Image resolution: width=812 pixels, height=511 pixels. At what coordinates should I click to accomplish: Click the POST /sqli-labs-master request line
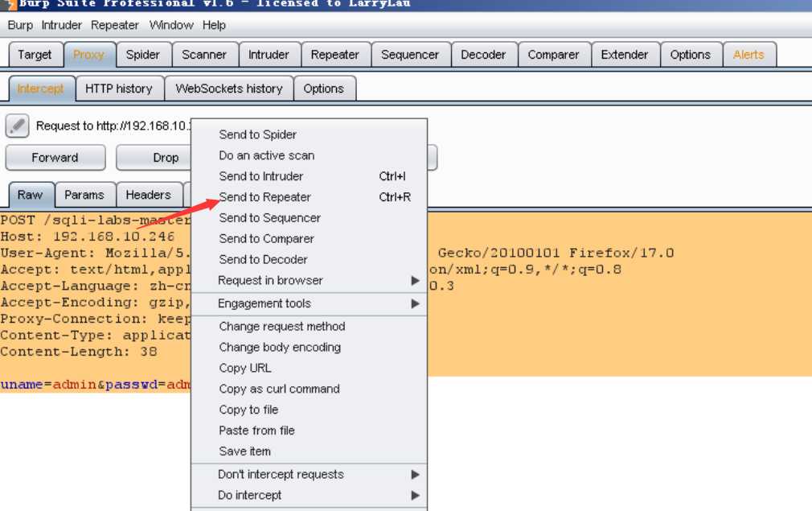pos(96,220)
